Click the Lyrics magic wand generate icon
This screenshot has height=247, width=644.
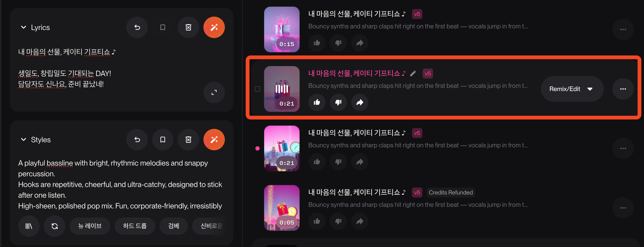214,27
